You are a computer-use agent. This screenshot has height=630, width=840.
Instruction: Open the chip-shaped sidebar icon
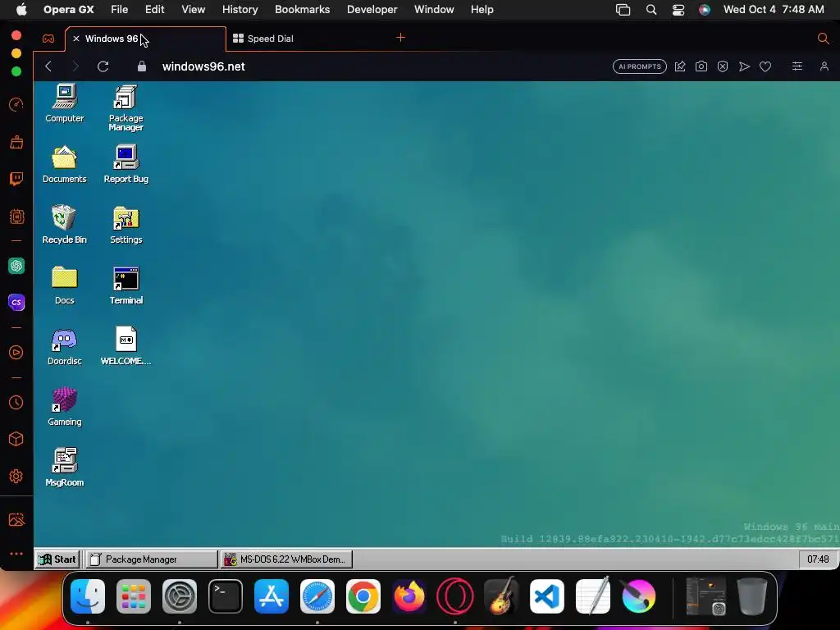(16, 217)
